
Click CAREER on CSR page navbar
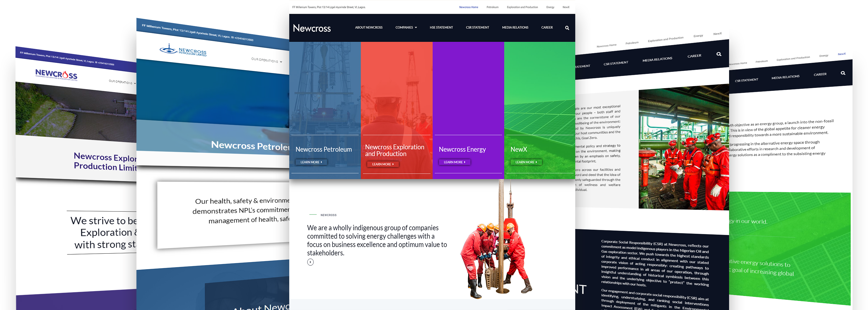coord(694,56)
